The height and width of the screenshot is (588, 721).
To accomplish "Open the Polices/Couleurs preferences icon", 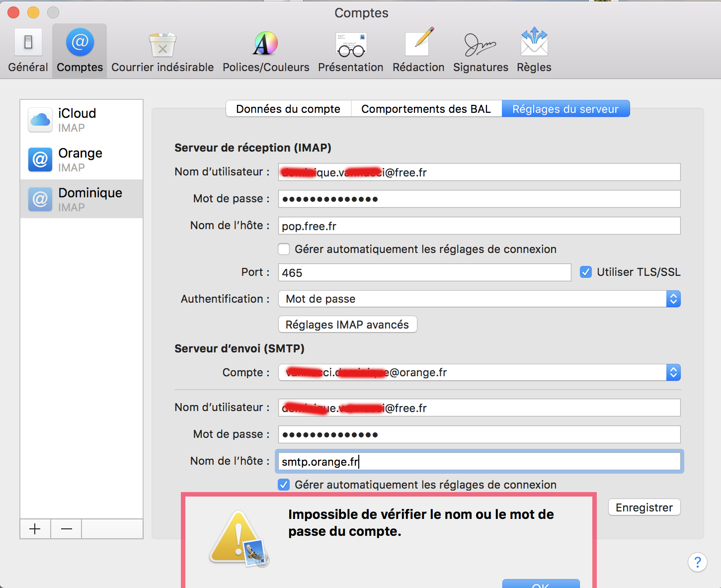I will pyautogui.click(x=266, y=51).
